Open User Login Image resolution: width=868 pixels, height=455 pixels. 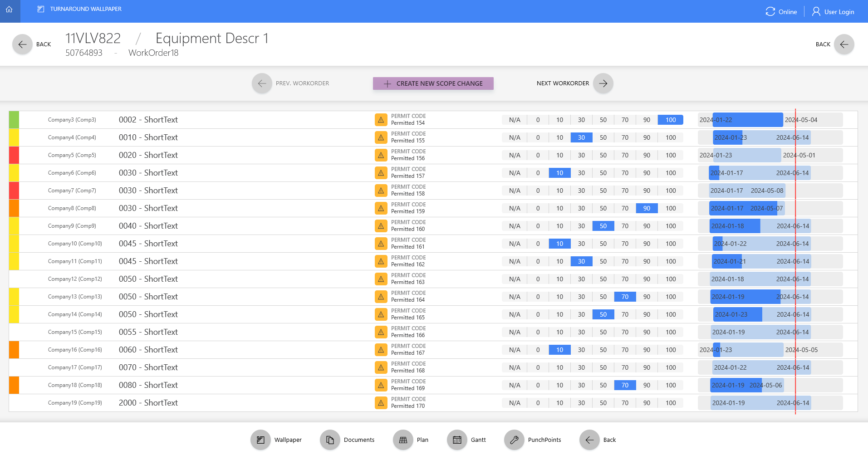[833, 12]
